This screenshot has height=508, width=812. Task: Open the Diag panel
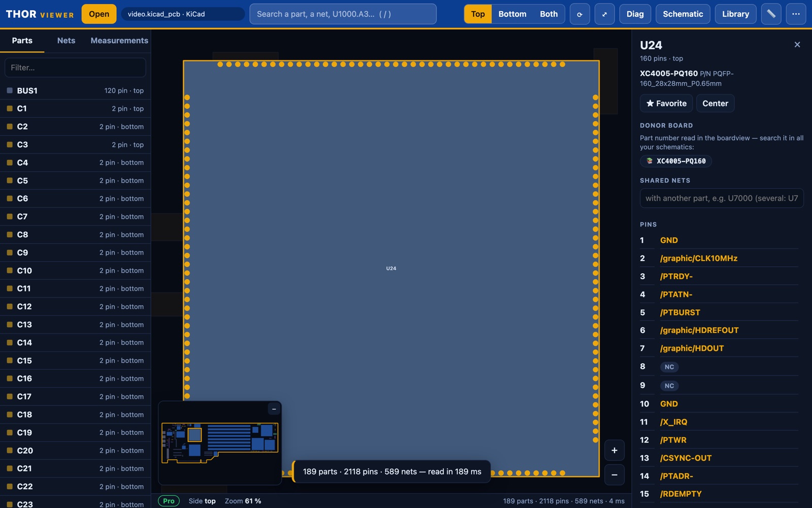click(635, 14)
